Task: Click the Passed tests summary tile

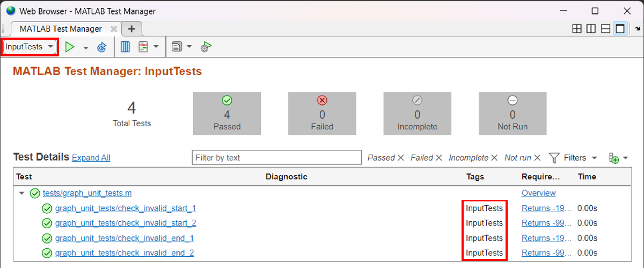Action: pyautogui.click(x=226, y=113)
